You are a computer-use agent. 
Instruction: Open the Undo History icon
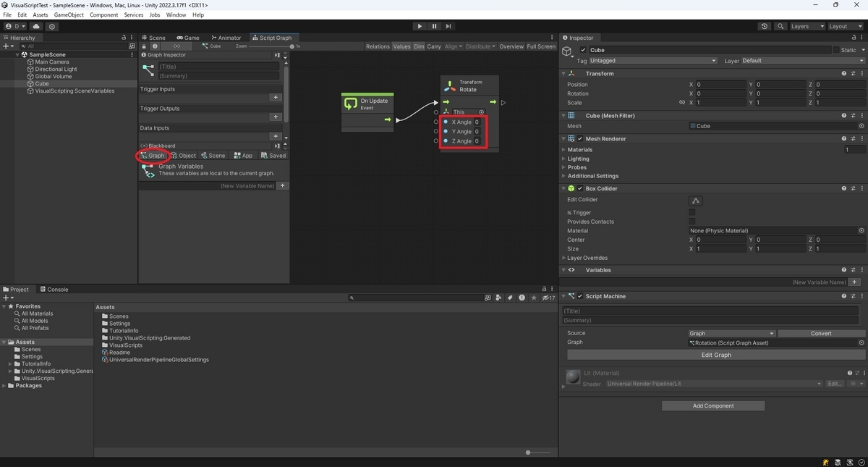[765, 26]
